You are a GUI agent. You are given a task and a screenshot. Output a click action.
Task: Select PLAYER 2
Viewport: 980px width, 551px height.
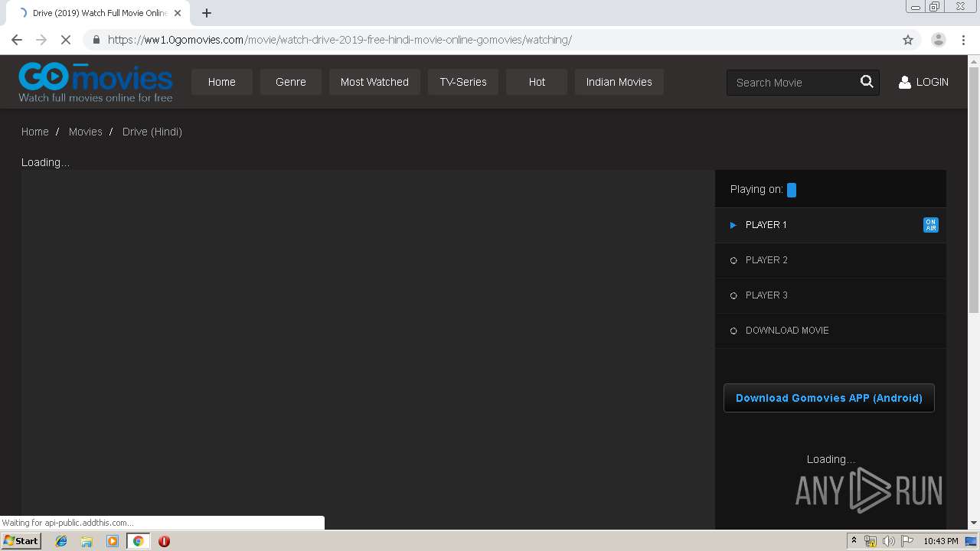point(831,260)
